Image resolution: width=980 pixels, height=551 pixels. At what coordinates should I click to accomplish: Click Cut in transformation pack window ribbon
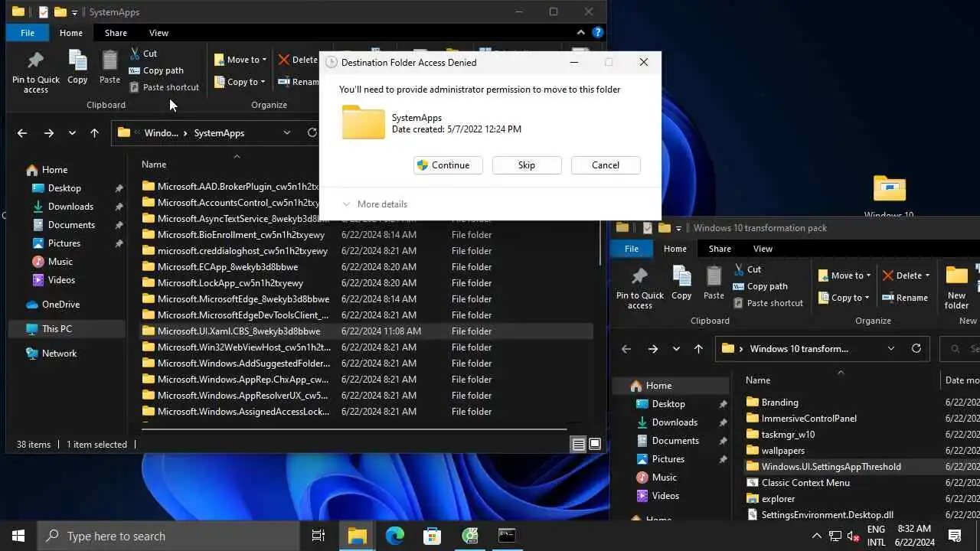click(x=747, y=269)
